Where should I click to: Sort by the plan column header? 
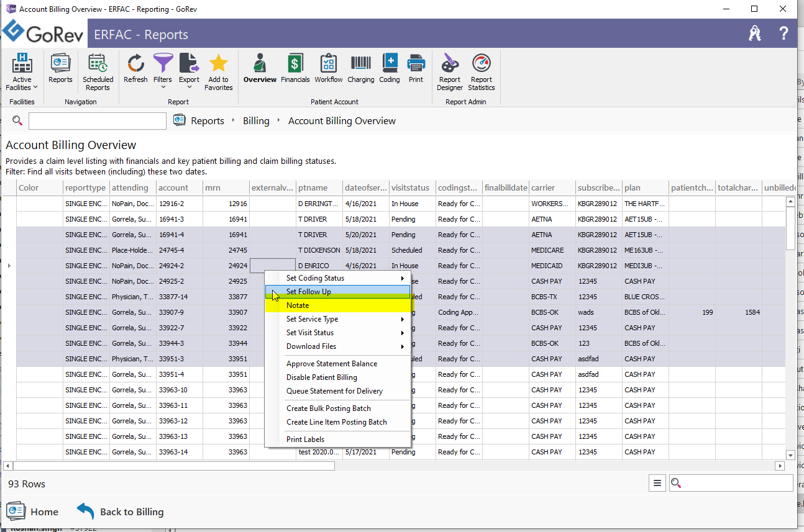click(646, 187)
